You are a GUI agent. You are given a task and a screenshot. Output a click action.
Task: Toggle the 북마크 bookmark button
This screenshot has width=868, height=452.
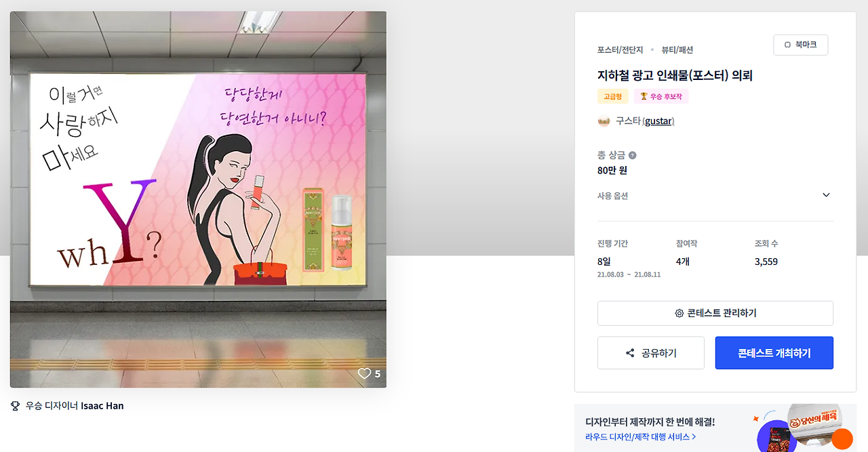tap(801, 45)
